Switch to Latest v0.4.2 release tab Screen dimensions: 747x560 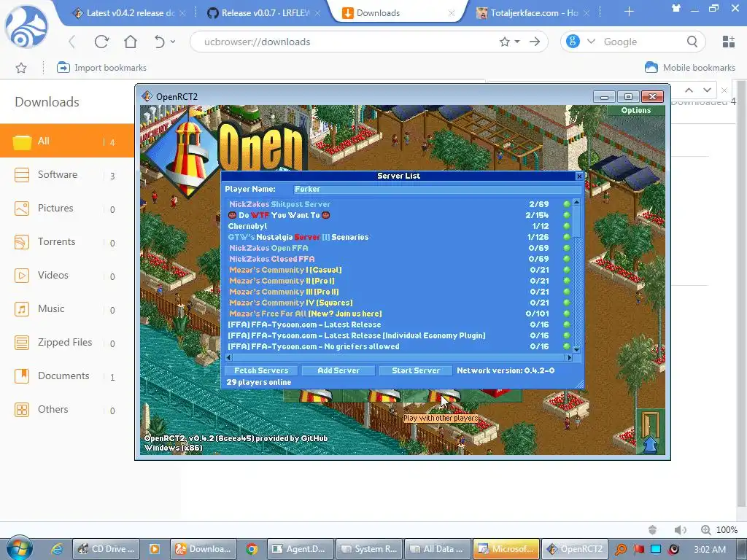click(x=128, y=13)
